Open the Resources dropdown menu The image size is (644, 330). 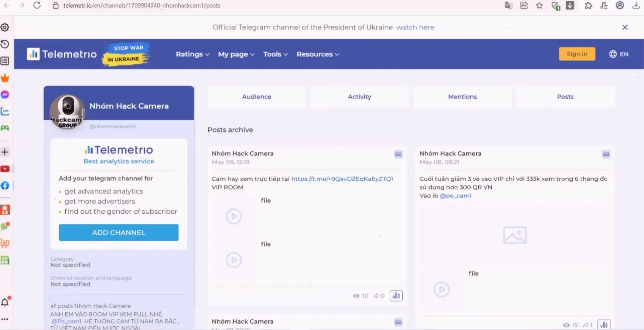click(318, 54)
